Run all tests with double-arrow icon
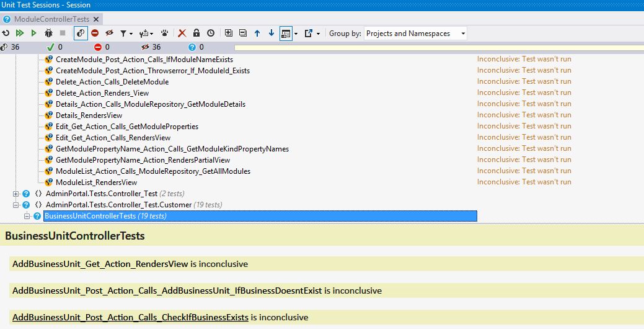 coord(20,34)
